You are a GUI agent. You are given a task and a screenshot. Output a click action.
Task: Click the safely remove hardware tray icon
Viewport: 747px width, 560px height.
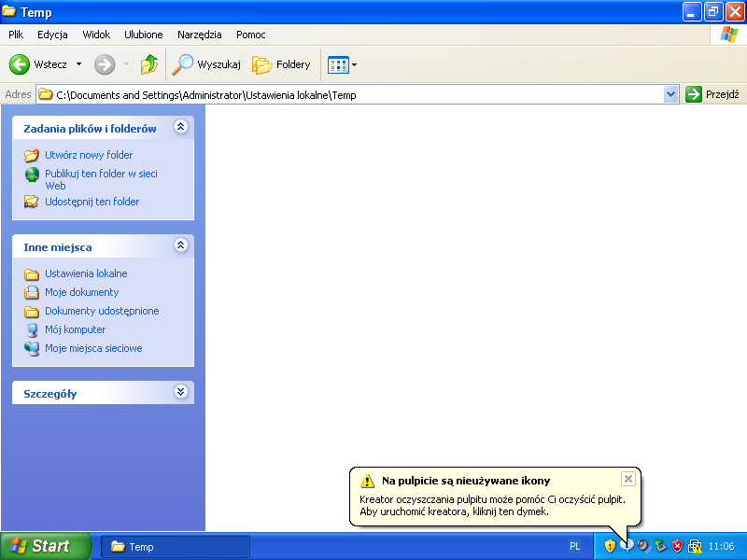[x=660, y=546]
